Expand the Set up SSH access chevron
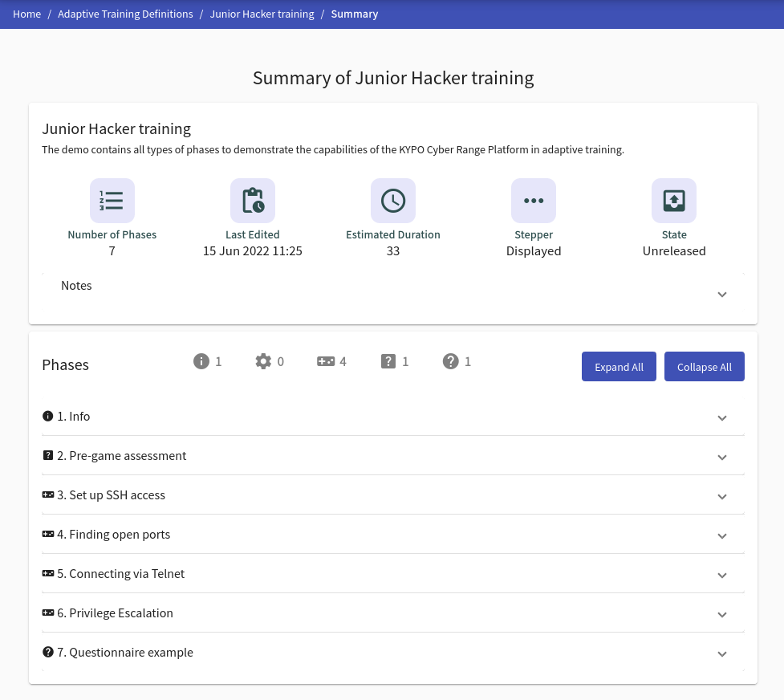This screenshot has width=784, height=700. 722,496
